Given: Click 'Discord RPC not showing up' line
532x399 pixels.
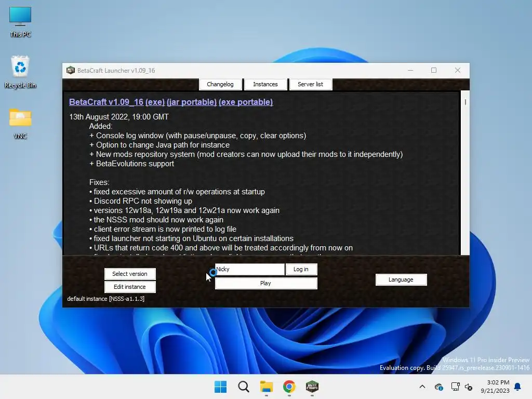Looking at the screenshot, I should [x=140, y=201].
